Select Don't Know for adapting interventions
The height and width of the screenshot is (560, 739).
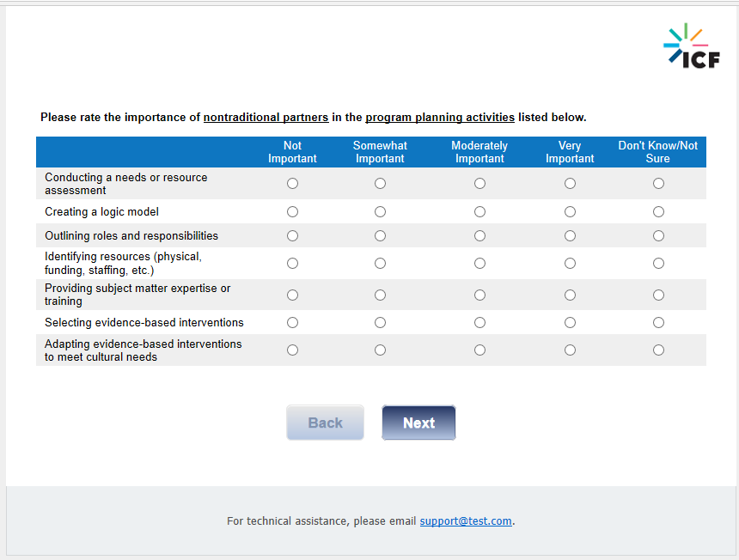(658, 350)
